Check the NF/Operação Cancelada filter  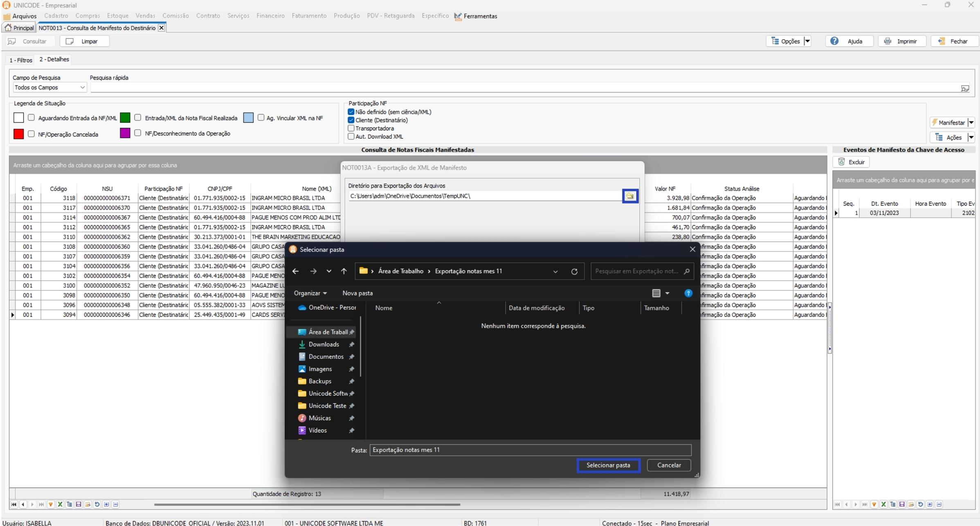tap(31, 134)
